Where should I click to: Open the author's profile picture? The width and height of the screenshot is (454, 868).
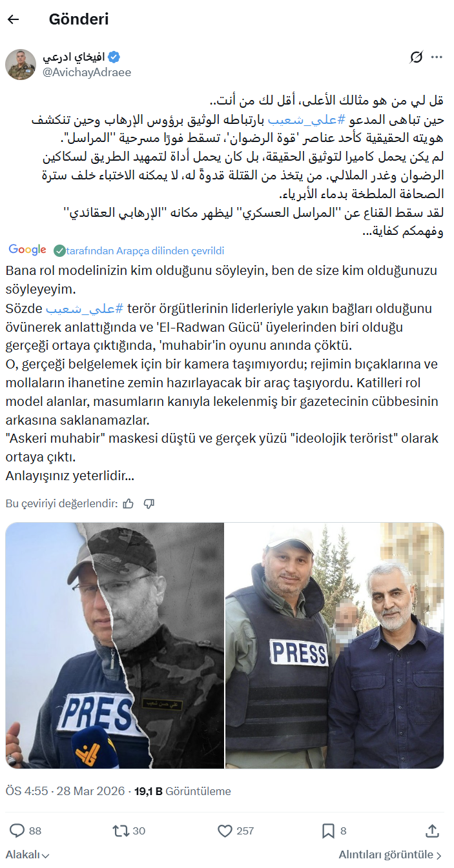(21, 65)
